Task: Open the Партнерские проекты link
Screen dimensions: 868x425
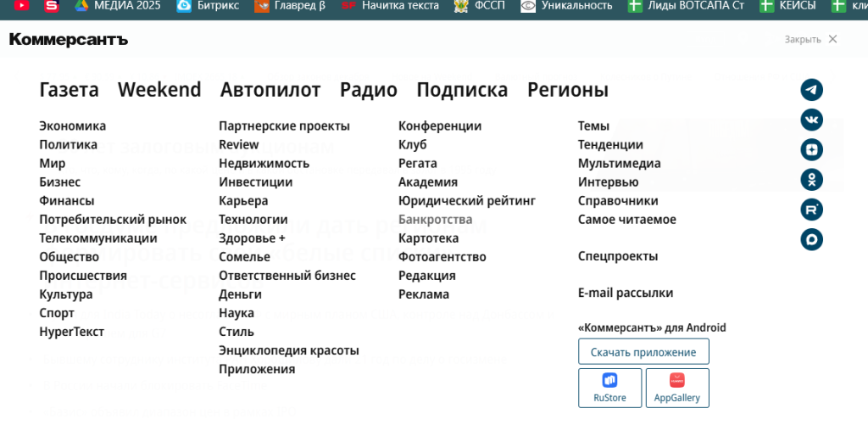Action: point(285,126)
